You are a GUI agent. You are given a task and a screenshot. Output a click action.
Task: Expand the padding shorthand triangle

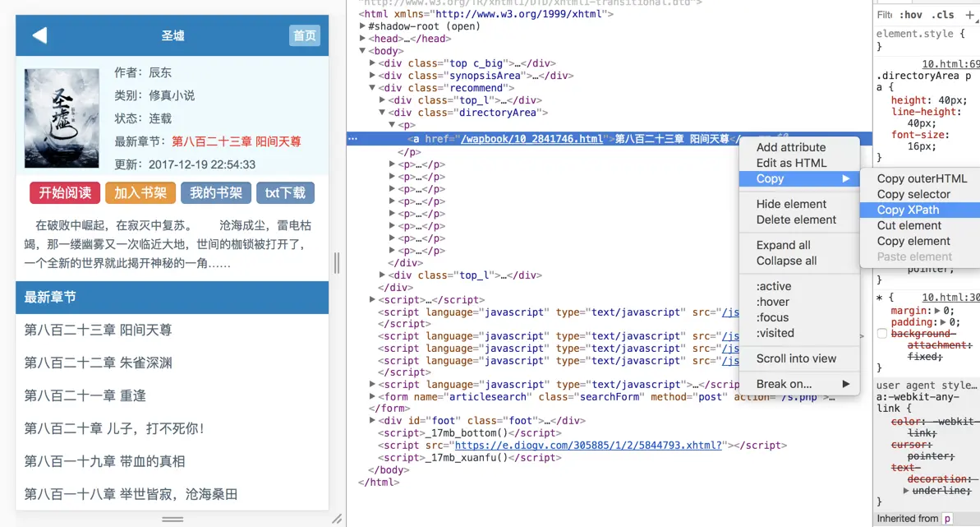[942, 322]
